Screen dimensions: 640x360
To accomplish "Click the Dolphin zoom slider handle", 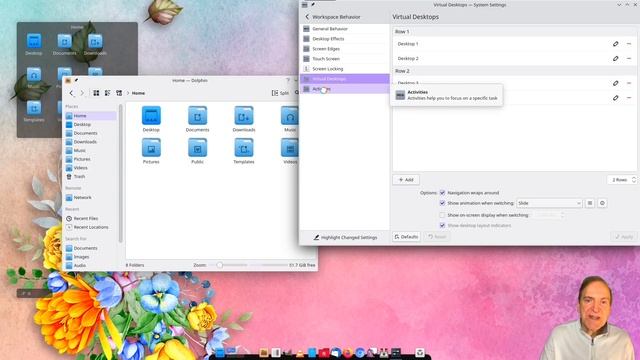I will (220, 265).
